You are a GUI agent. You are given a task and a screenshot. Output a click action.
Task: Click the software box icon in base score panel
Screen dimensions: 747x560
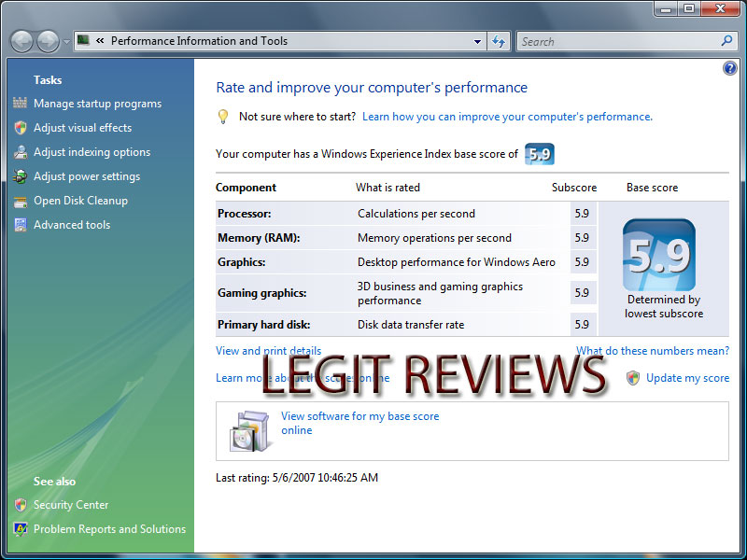click(x=250, y=431)
